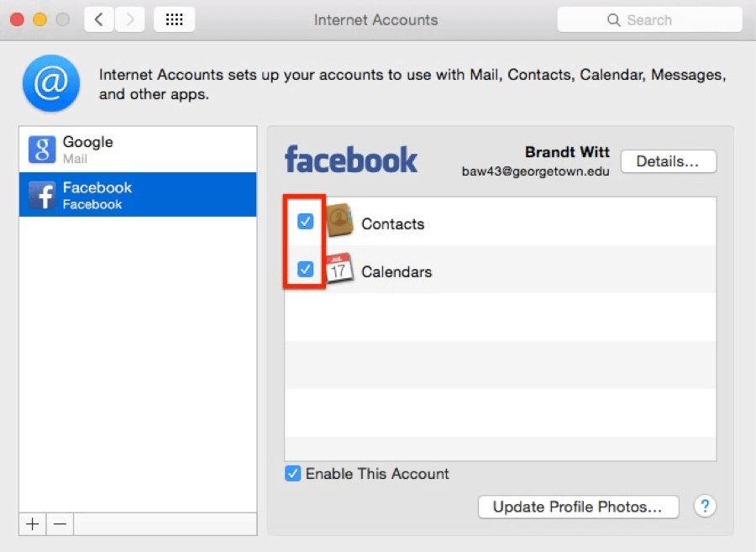Show all preferences grid icon

click(174, 19)
